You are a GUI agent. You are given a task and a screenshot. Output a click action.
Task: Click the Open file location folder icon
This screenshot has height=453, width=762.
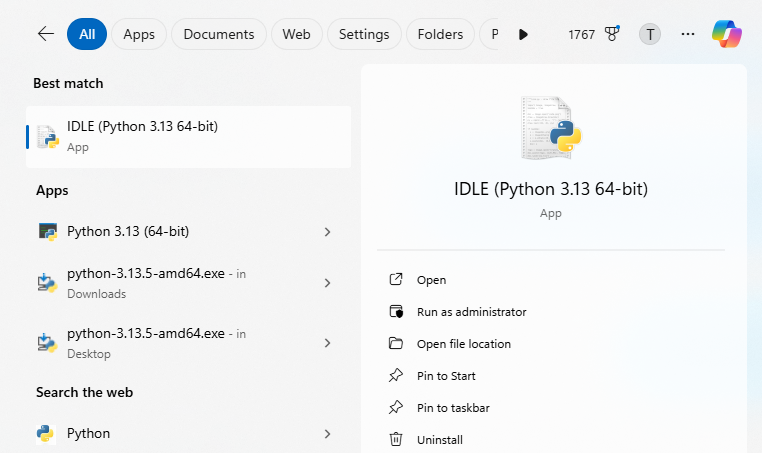coord(396,344)
